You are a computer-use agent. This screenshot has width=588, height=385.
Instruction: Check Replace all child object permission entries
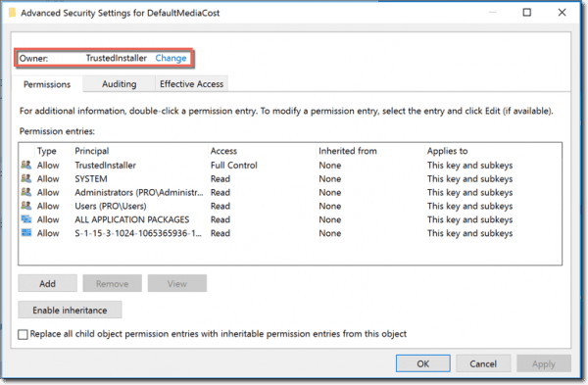pyautogui.click(x=23, y=334)
